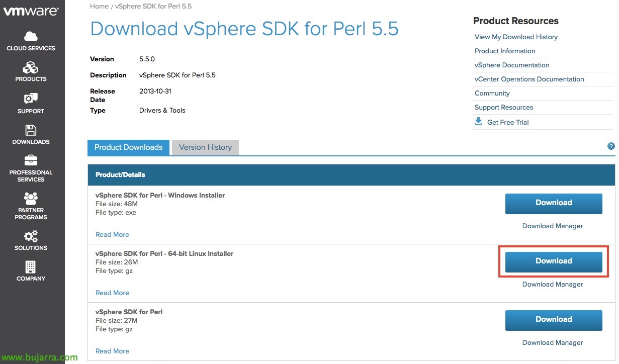619x364 pixels.
Task: Switch to the Version History tab
Action: 205,147
